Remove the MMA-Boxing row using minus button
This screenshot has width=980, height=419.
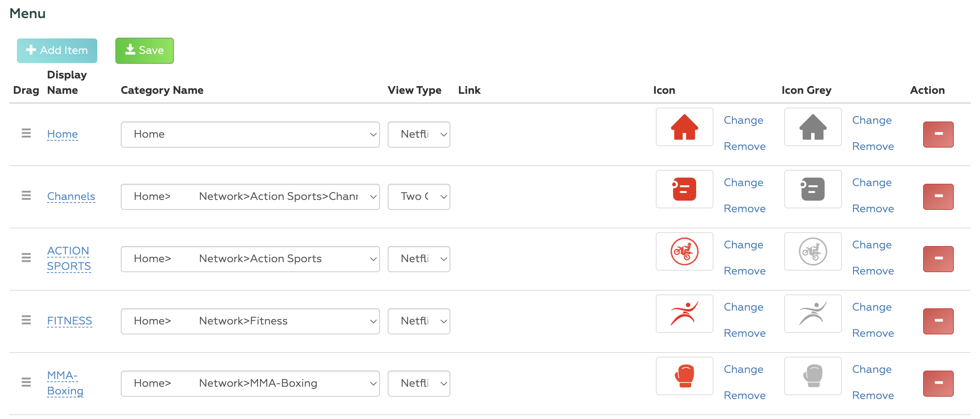click(x=938, y=383)
